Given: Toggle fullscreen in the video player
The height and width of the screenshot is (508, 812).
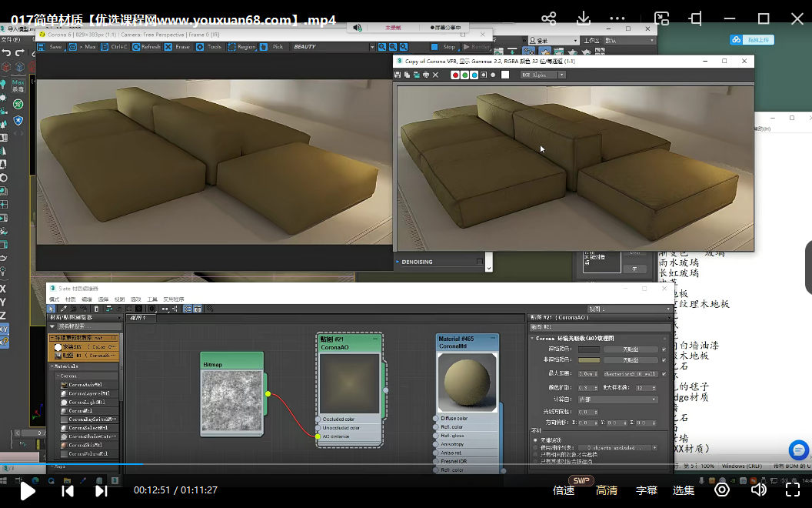Looking at the screenshot, I should point(793,490).
